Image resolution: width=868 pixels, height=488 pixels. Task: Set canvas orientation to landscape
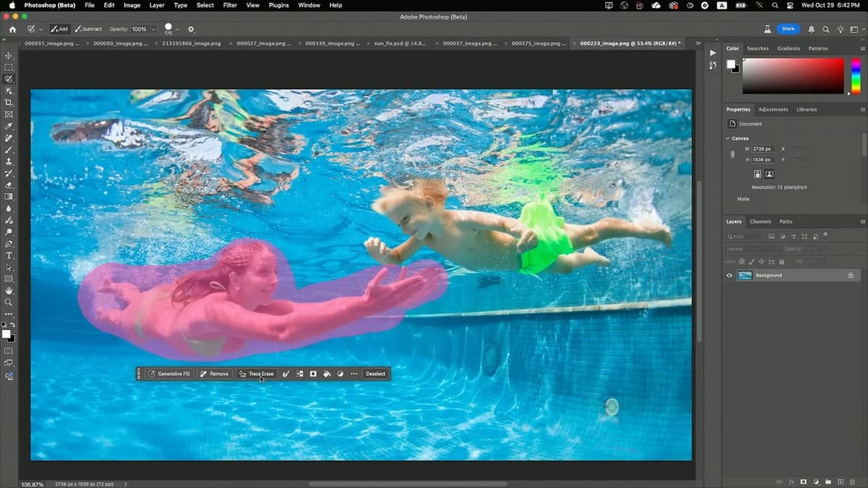(770, 174)
